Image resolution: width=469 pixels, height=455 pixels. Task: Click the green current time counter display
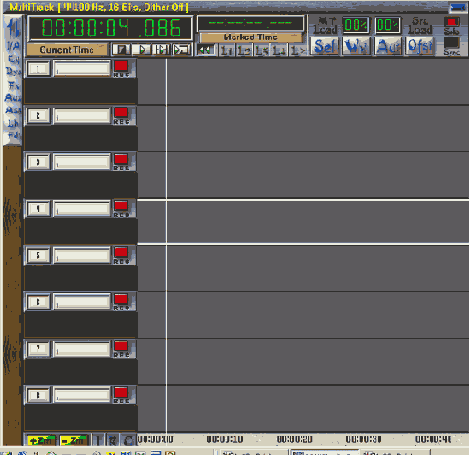(110, 28)
